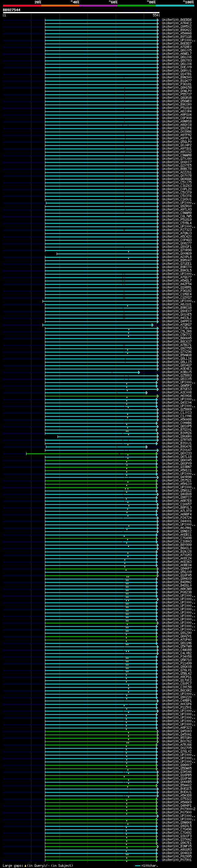Click the cyan ~100% identity legend segment
The height and width of the screenshot is (868, 197).
[x=175, y=6]
